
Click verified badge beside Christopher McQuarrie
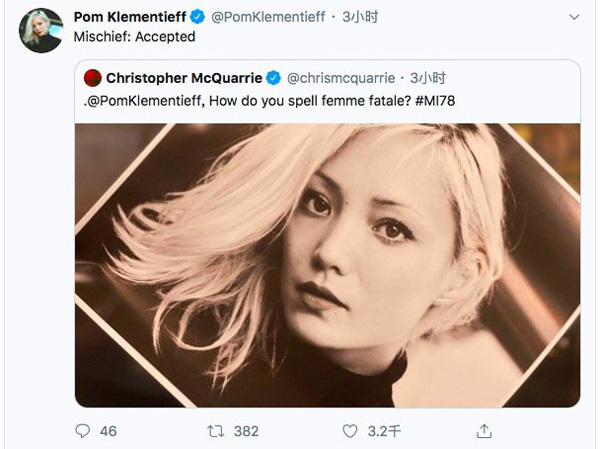tap(273, 78)
